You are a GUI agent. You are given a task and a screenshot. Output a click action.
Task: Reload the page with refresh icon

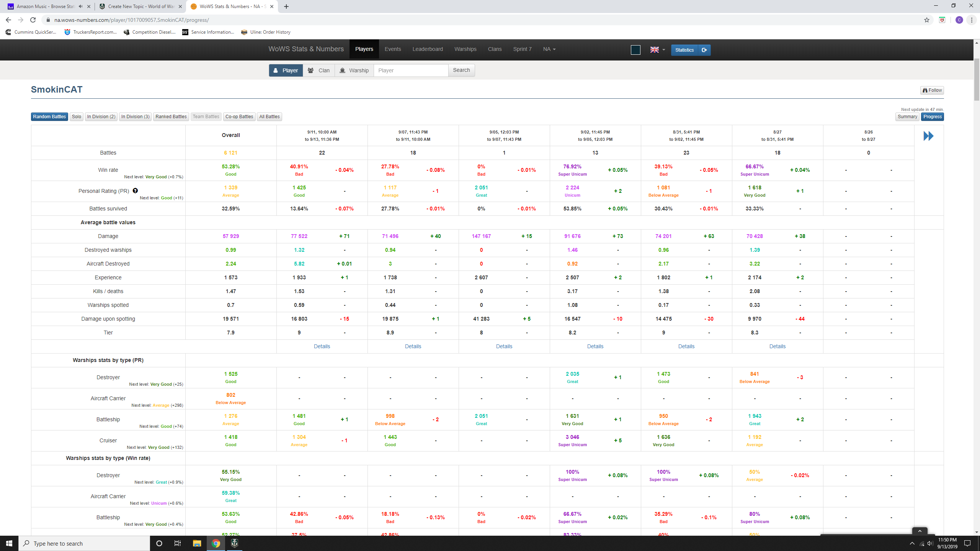click(33, 20)
